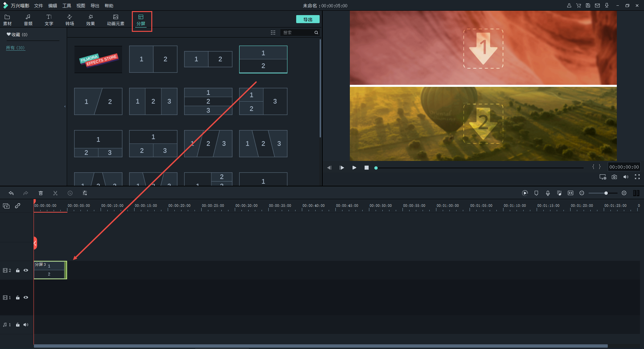644x349 pixels.
Task: Click the delete trash icon in timeline toolbar
Action: [41, 193]
